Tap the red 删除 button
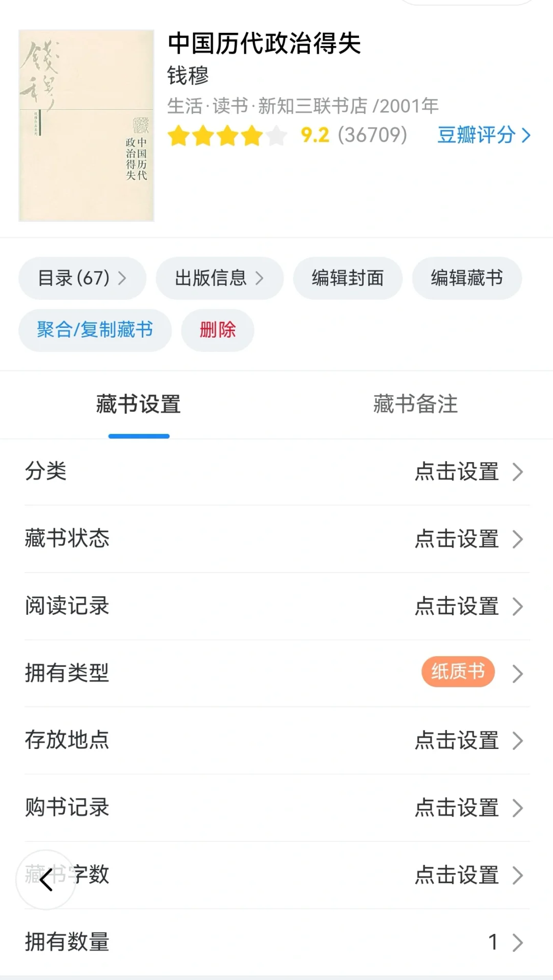Screen dimensions: 553x980 [x=218, y=330]
